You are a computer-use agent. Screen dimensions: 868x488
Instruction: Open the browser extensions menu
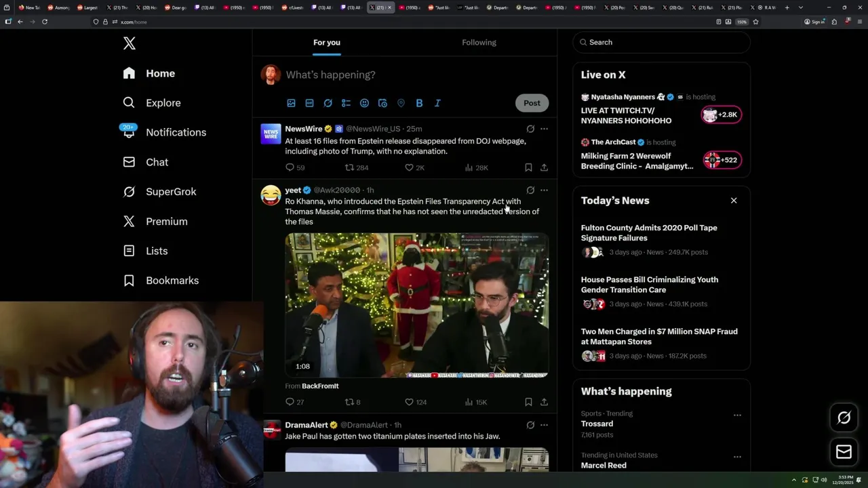point(834,22)
